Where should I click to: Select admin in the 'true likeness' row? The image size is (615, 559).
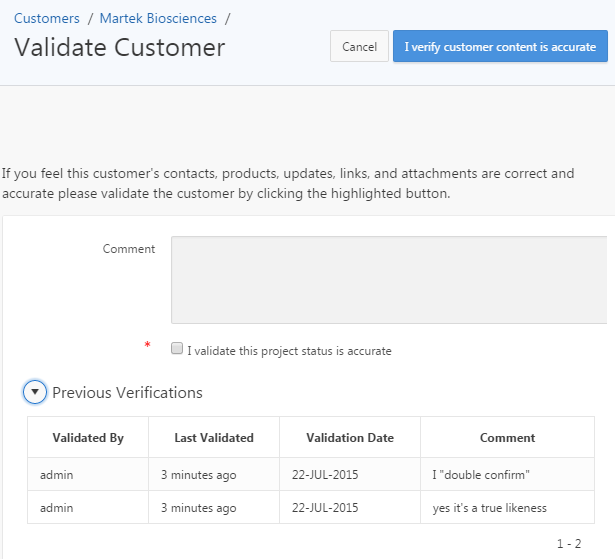[56, 508]
